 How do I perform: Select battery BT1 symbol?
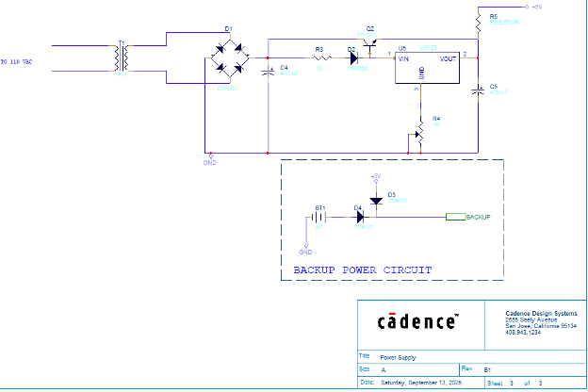click(319, 217)
